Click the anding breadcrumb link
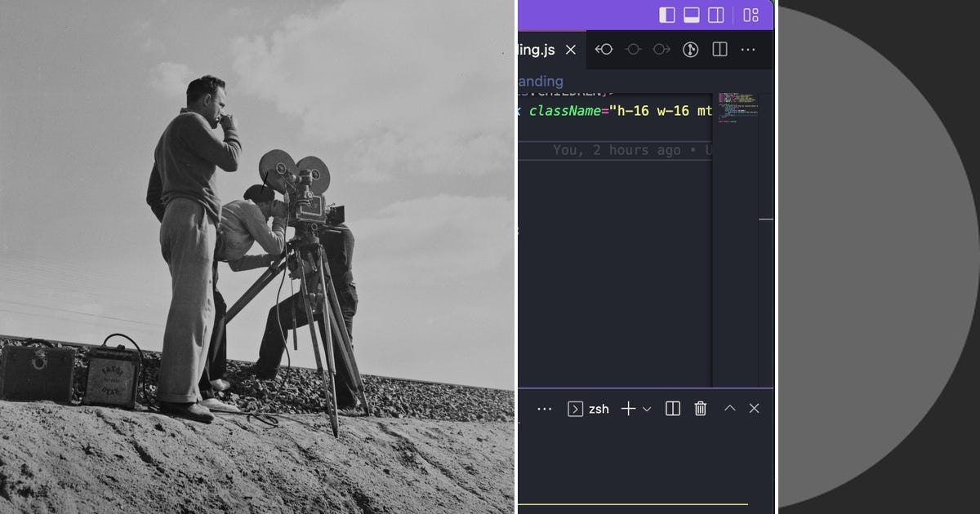 click(x=541, y=81)
